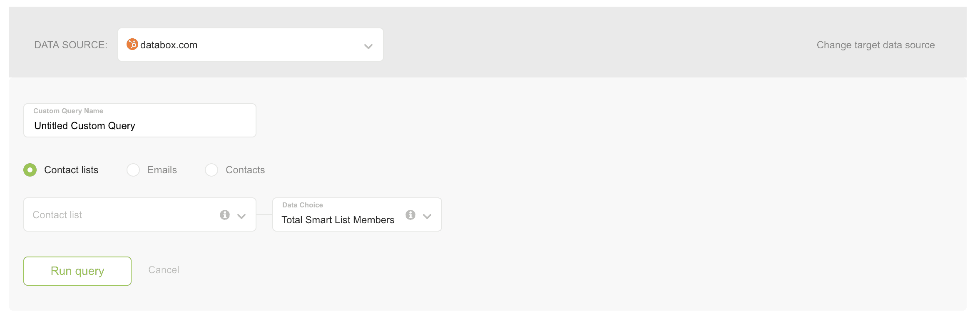Image resolution: width=980 pixels, height=319 pixels.
Task: Select the Emails radio button
Action: 133,170
